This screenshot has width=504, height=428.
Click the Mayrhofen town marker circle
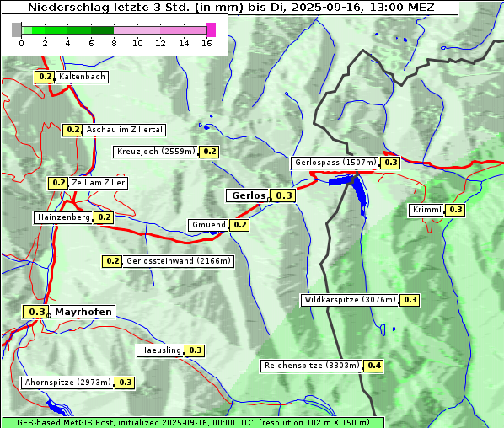coord(49,316)
